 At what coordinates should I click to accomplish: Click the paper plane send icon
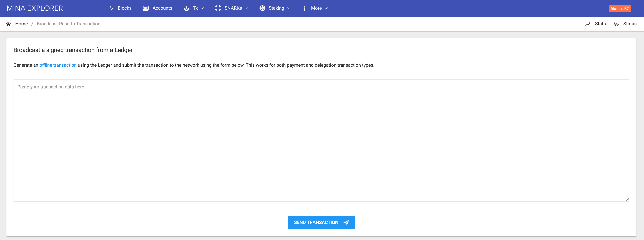click(x=346, y=223)
